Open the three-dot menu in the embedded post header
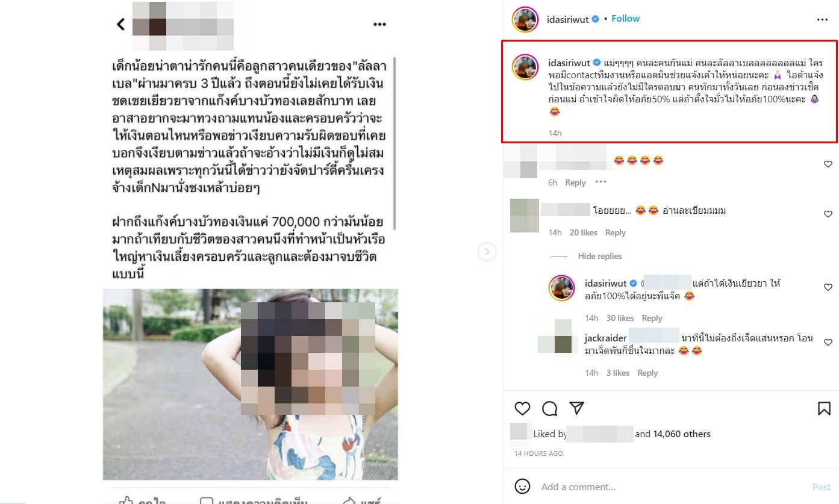This screenshot has height=504, width=839. pos(379,25)
